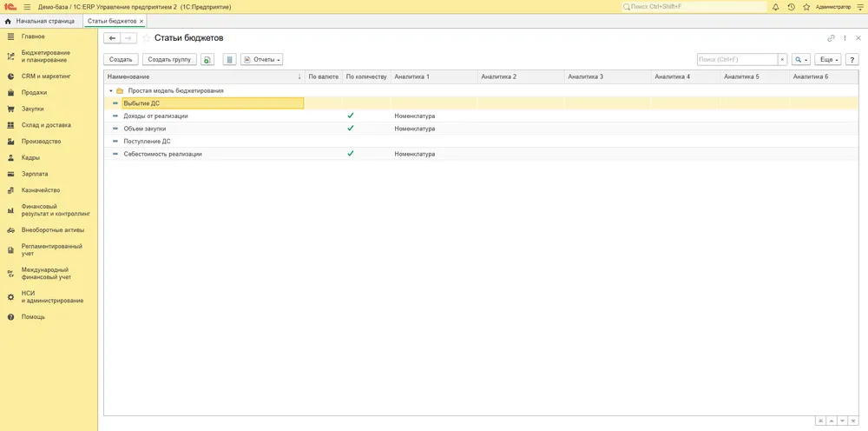
Task: Add page to favorites with the star icon
Action: click(x=806, y=7)
